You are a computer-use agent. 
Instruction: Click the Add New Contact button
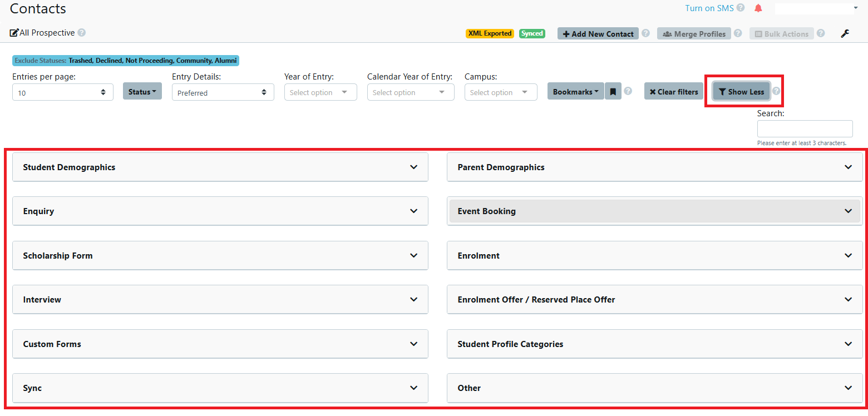click(x=598, y=34)
